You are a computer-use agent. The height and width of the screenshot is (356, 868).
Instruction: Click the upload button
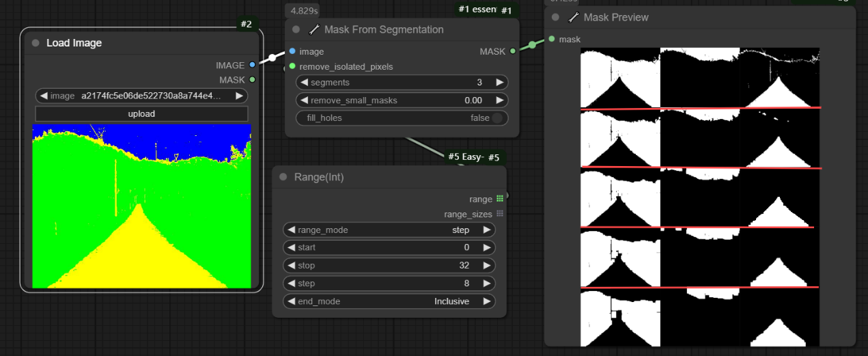141,113
